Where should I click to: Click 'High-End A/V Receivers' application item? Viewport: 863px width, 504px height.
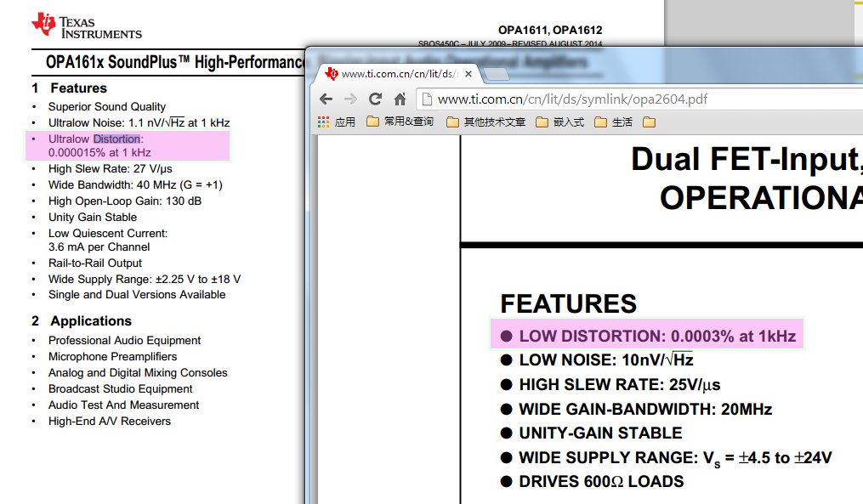click(x=109, y=421)
